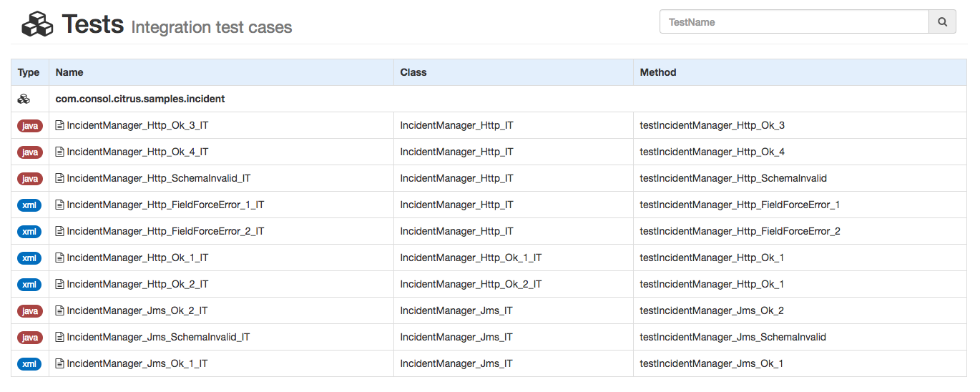The height and width of the screenshot is (392, 980).
Task: Click the package icon beside com.consol.citrus.samples.incident
Action: 24,99
